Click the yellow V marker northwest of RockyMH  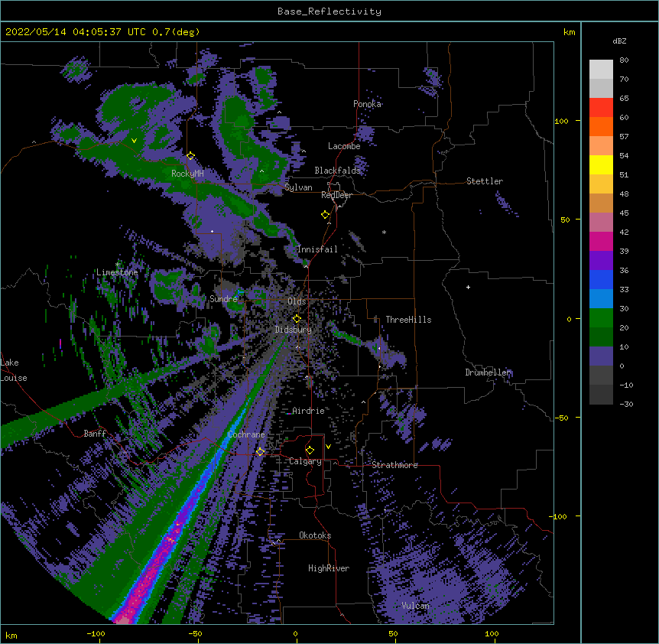(x=134, y=141)
